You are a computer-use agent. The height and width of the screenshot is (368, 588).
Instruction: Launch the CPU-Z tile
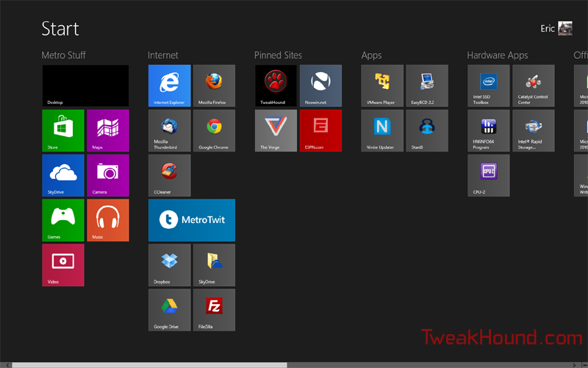489,175
